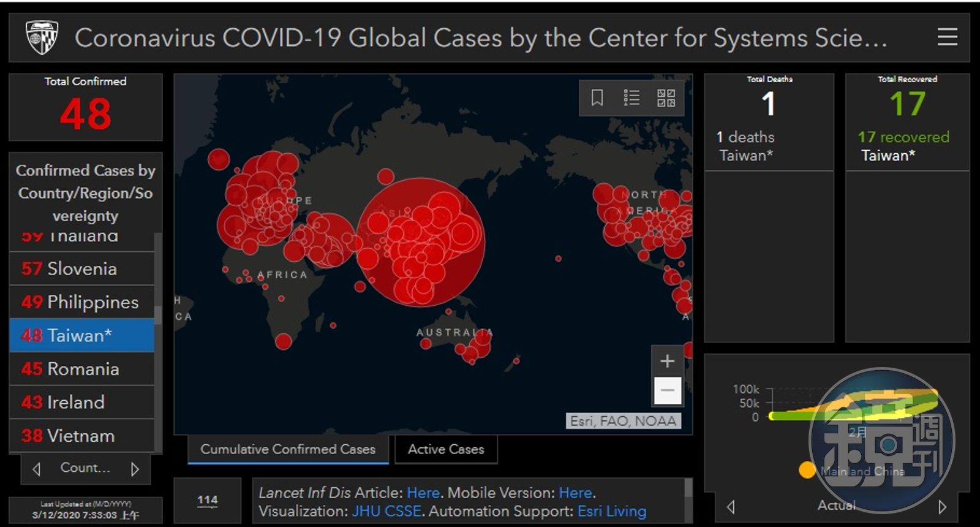
Task: Open the basemap gallery grid icon
Action: tap(666, 97)
